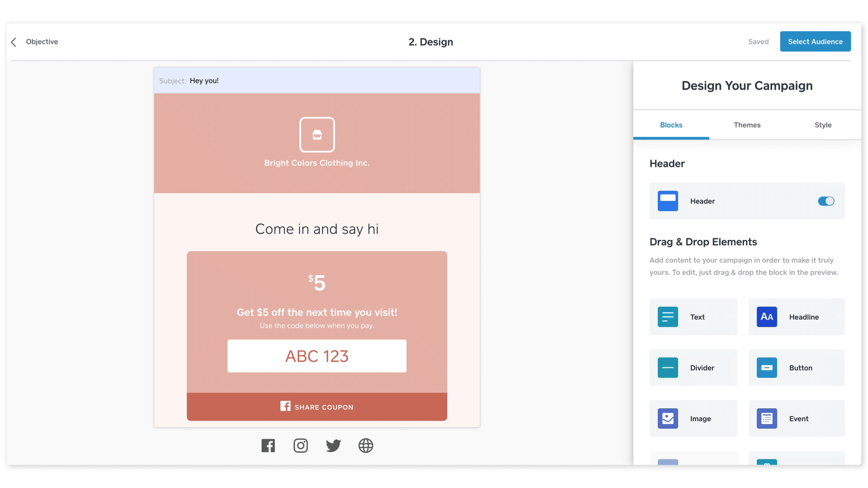Pick the Button block icon

tap(767, 368)
